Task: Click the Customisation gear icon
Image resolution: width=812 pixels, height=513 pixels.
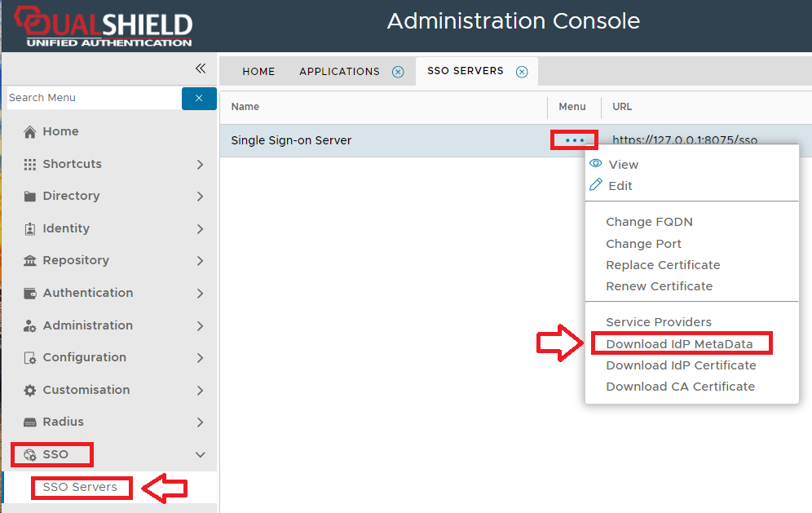Action: pos(30,391)
